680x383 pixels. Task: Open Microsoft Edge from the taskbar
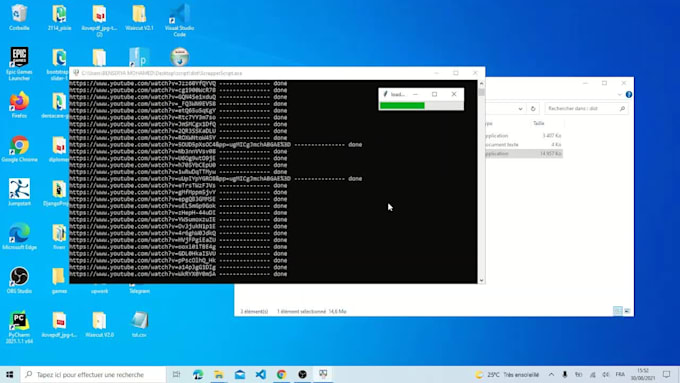click(x=198, y=374)
